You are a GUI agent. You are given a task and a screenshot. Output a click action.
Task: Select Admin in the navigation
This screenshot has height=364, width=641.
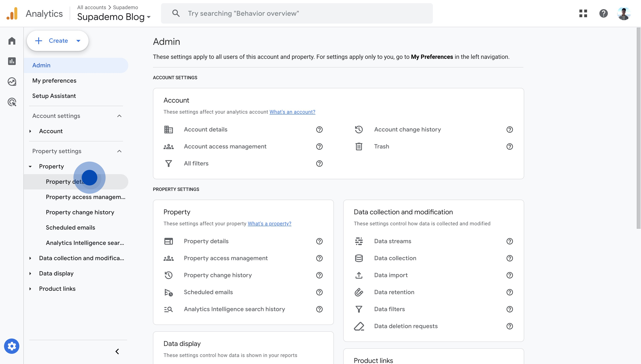pyautogui.click(x=76, y=65)
